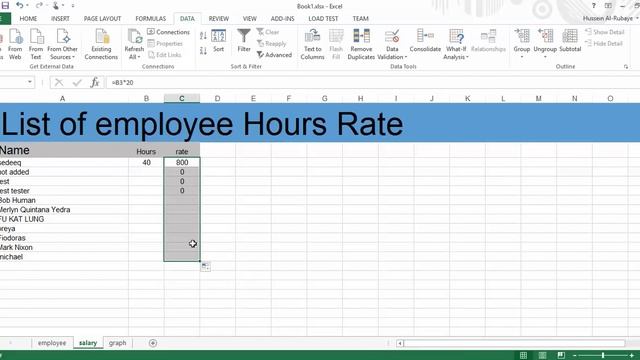Open the LOAD TEST tab
This screenshot has height=360, width=640.
click(x=323, y=18)
